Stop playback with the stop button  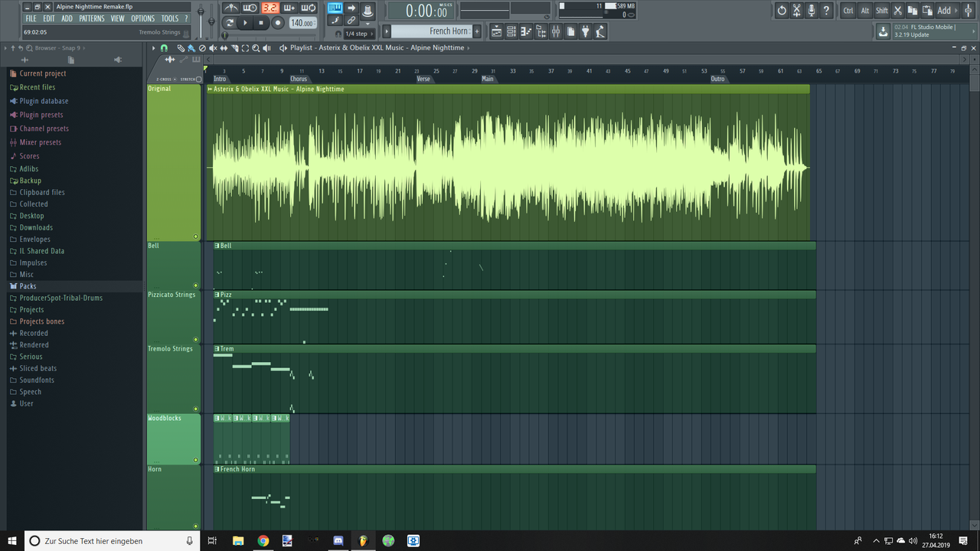click(261, 23)
